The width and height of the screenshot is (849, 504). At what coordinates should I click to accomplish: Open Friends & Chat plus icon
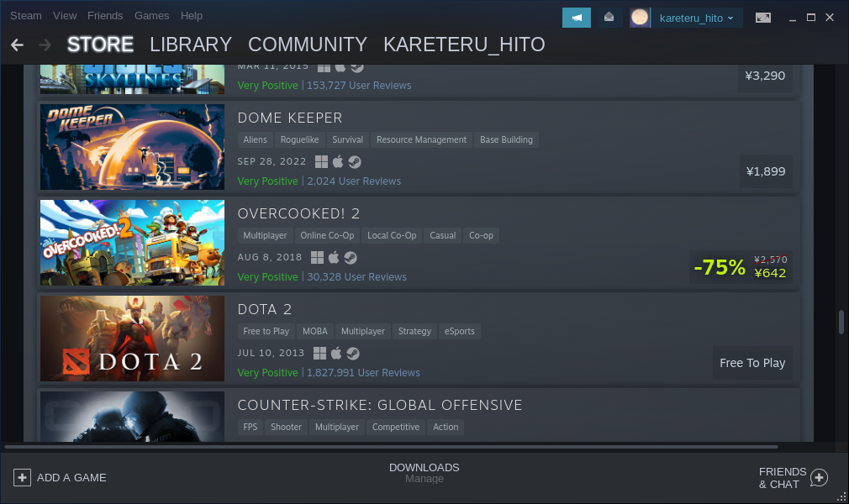point(820,477)
